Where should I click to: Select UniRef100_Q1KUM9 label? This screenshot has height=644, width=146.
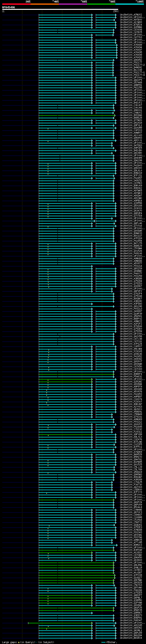pos(131,128)
